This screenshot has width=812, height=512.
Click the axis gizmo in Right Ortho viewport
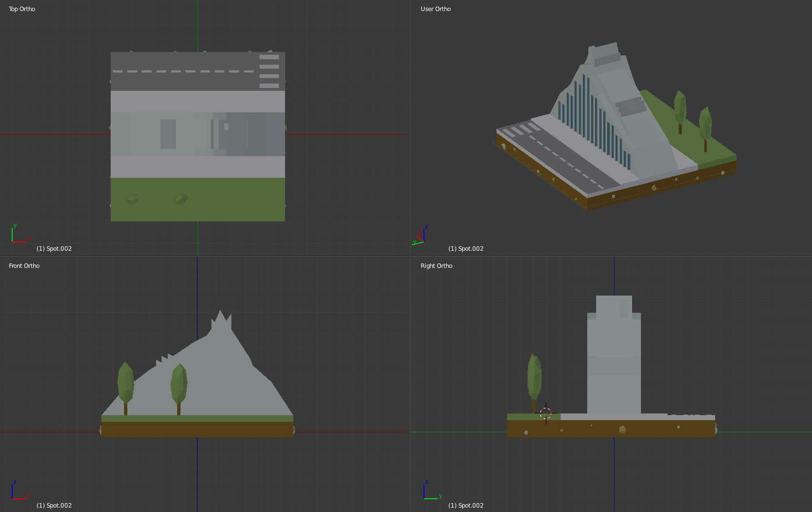[x=432, y=490]
